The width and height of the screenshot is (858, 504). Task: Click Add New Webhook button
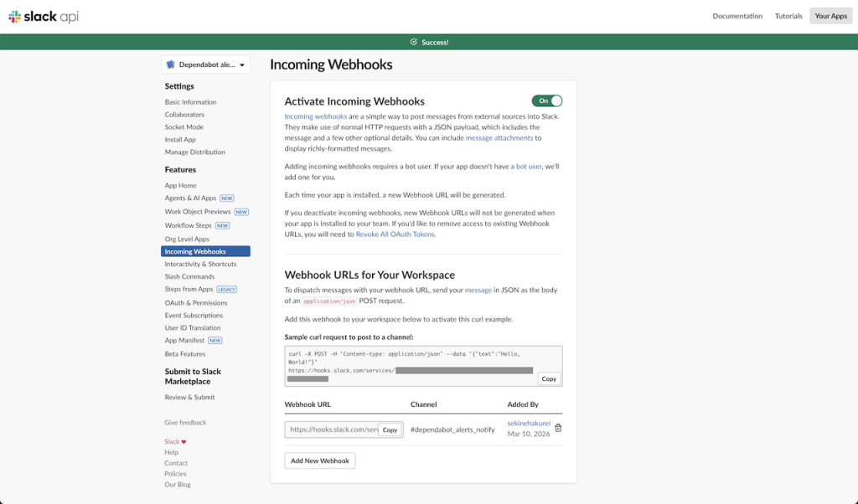tap(320, 460)
